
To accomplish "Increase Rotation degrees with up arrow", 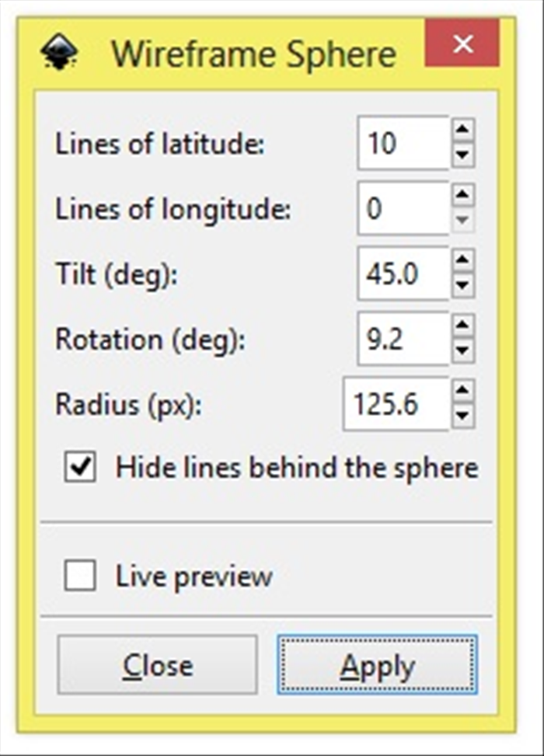I will (x=463, y=326).
